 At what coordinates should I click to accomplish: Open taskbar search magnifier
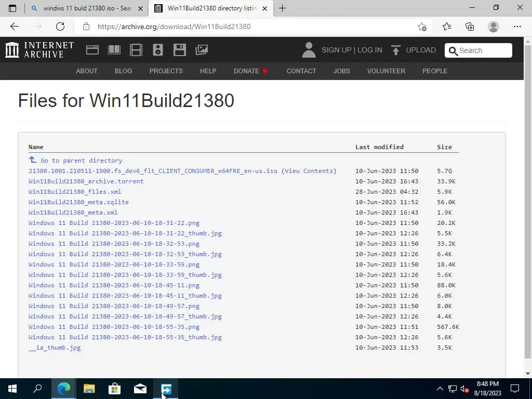pos(37,389)
